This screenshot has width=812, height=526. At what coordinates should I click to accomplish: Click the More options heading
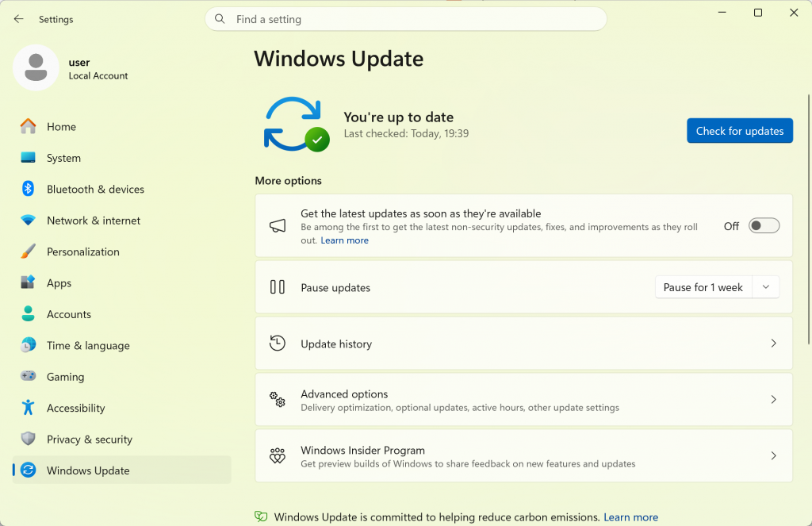[288, 180]
